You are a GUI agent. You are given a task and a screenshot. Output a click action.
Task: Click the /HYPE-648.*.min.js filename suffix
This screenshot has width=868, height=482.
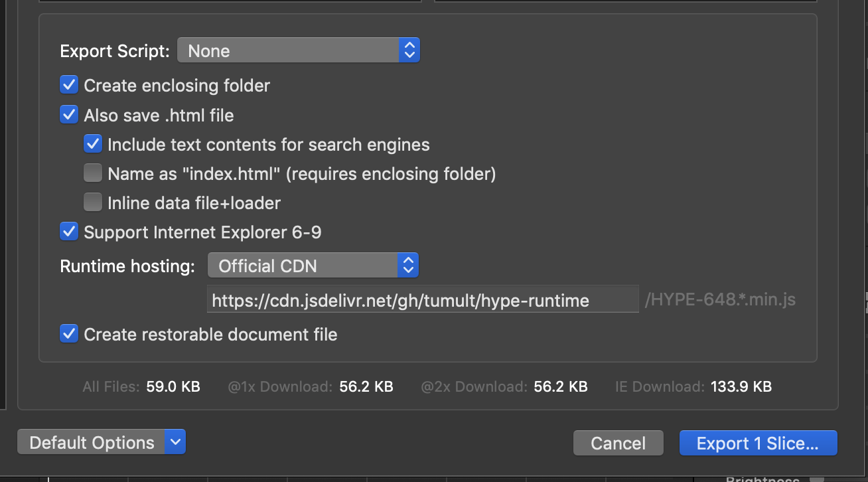pyautogui.click(x=720, y=300)
